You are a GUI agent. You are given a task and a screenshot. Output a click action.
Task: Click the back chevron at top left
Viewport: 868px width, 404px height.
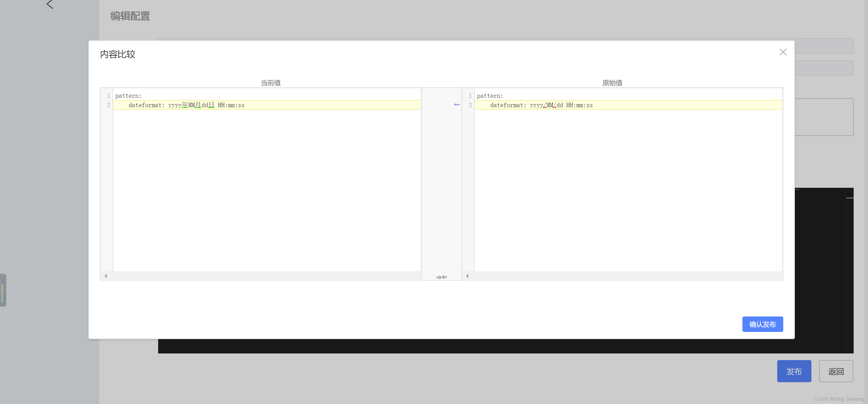tap(50, 4)
